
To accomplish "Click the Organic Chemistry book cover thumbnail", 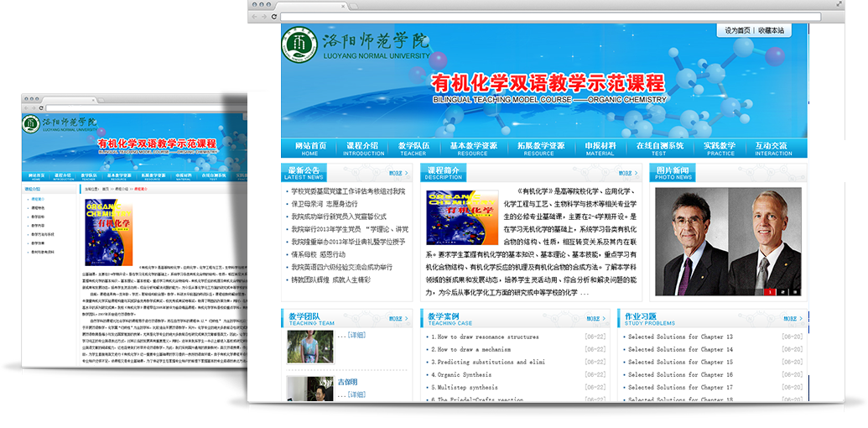I will pos(456,217).
